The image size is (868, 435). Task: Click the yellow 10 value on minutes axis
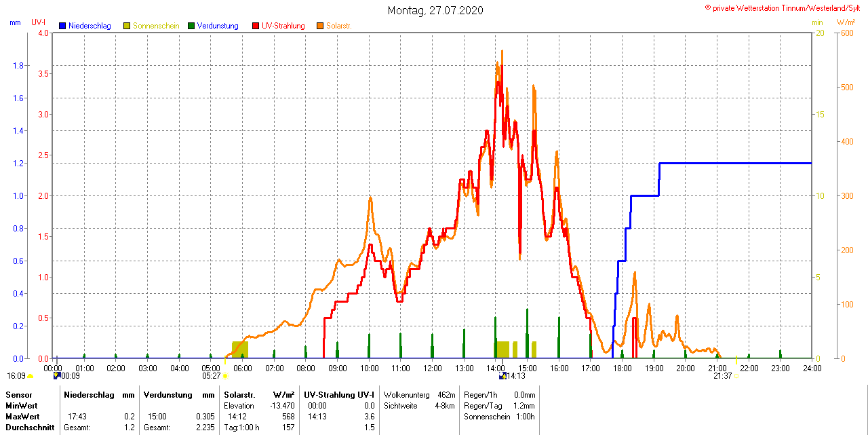click(819, 195)
